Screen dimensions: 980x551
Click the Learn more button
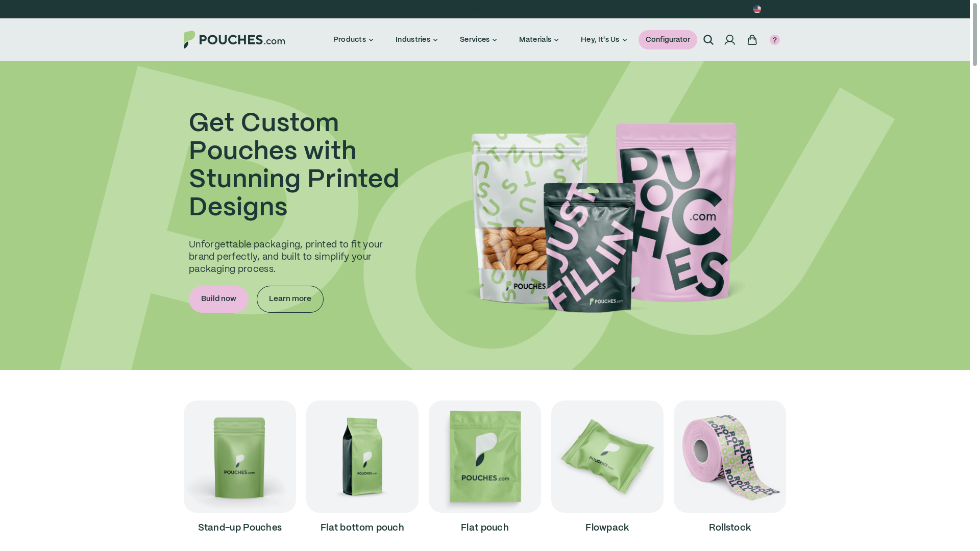(x=290, y=299)
